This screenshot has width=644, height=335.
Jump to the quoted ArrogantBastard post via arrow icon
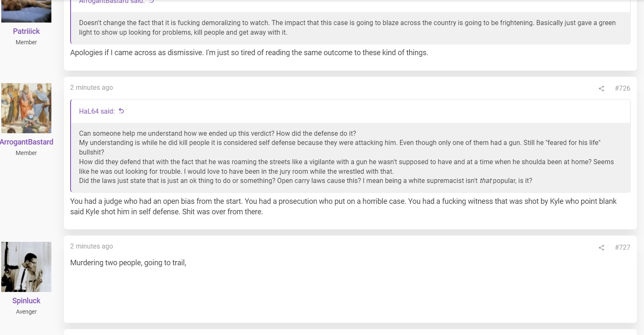tap(152, 2)
